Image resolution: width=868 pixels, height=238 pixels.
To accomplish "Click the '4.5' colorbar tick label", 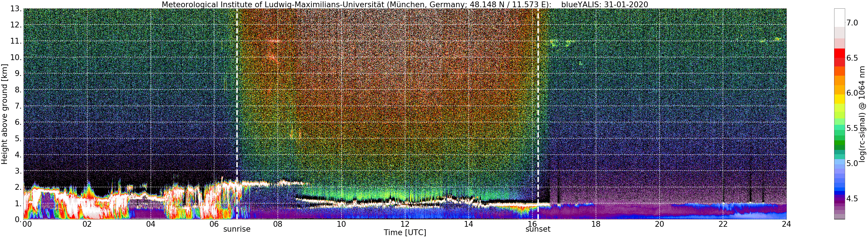I will coord(852,198).
